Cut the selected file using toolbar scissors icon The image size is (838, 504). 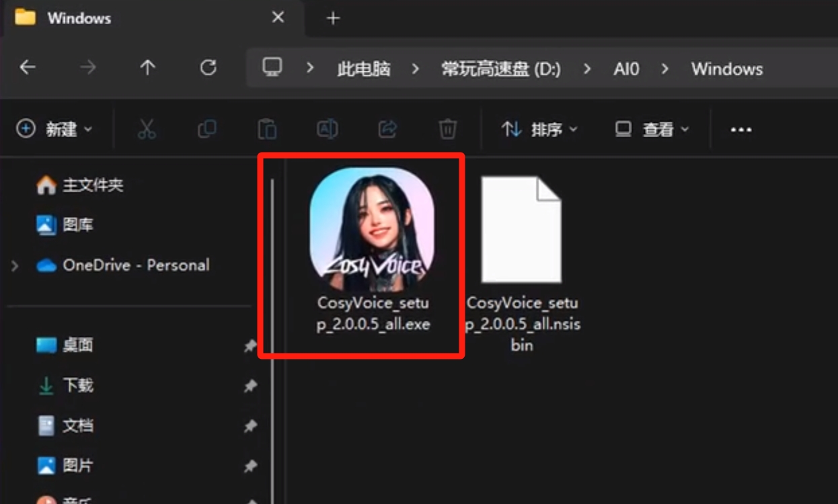147,129
